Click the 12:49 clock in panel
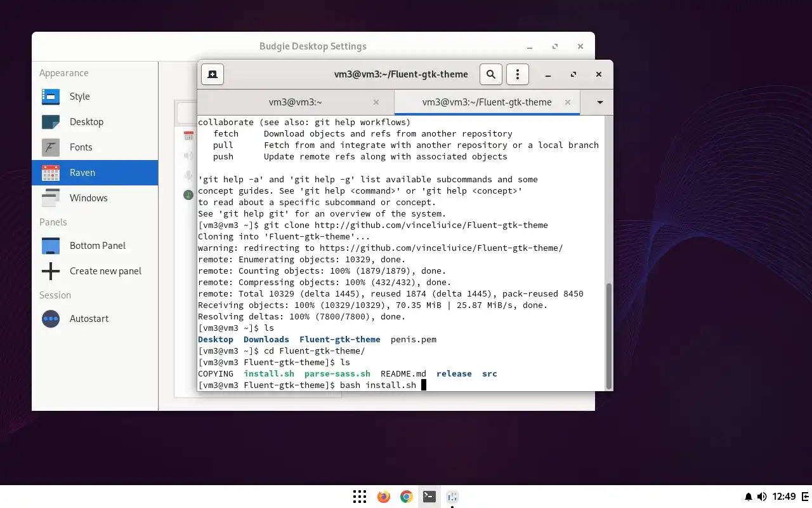The width and height of the screenshot is (812, 508). [x=785, y=497]
